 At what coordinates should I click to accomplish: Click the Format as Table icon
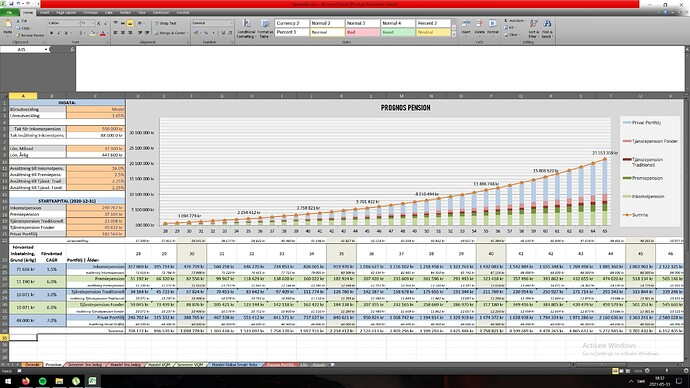coord(265,28)
